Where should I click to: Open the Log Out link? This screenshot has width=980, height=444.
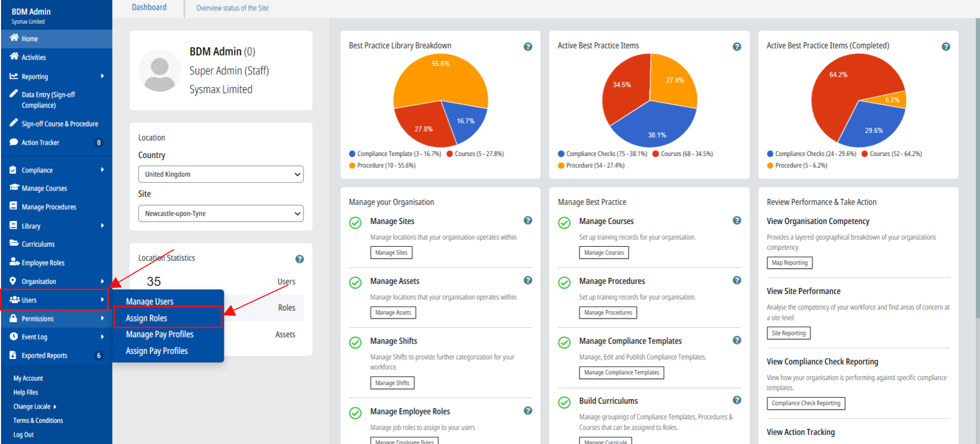[x=23, y=435]
